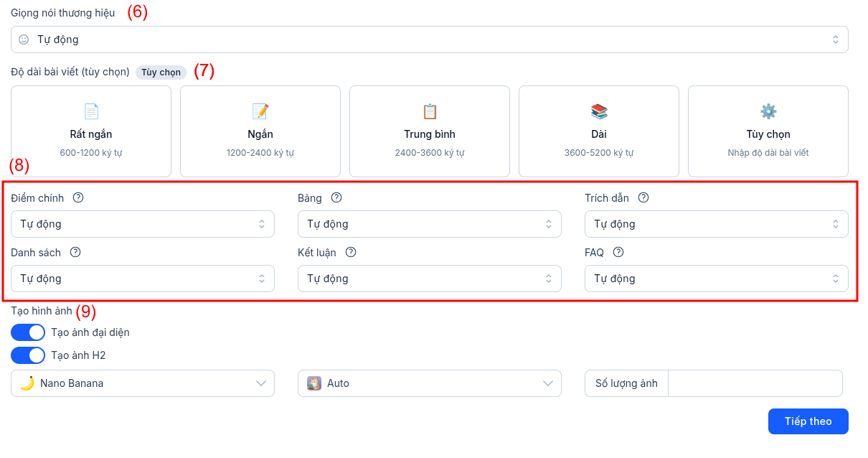Click the Số lượng ảnh input field
This screenshot has height=458, width=868.
[x=755, y=383]
